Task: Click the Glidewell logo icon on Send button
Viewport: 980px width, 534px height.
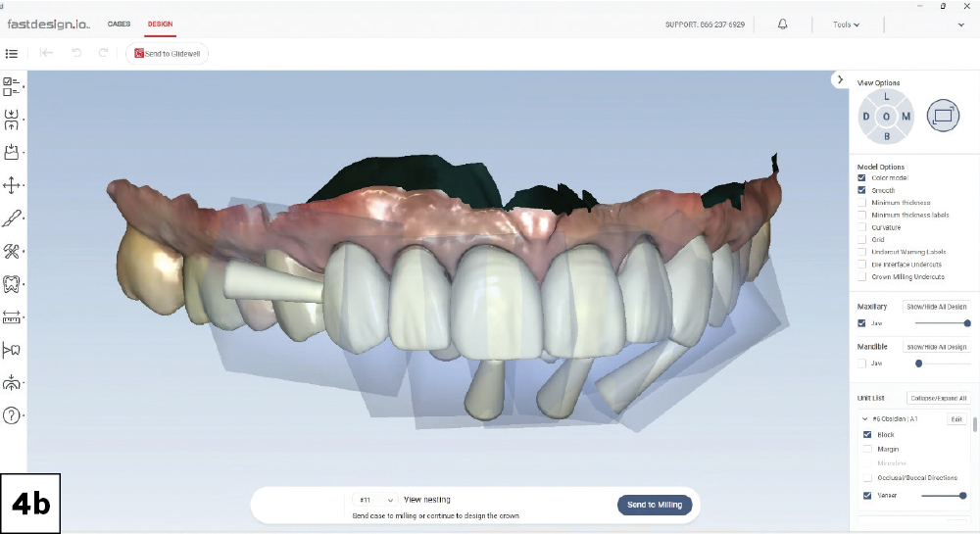Action: (x=139, y=54)
